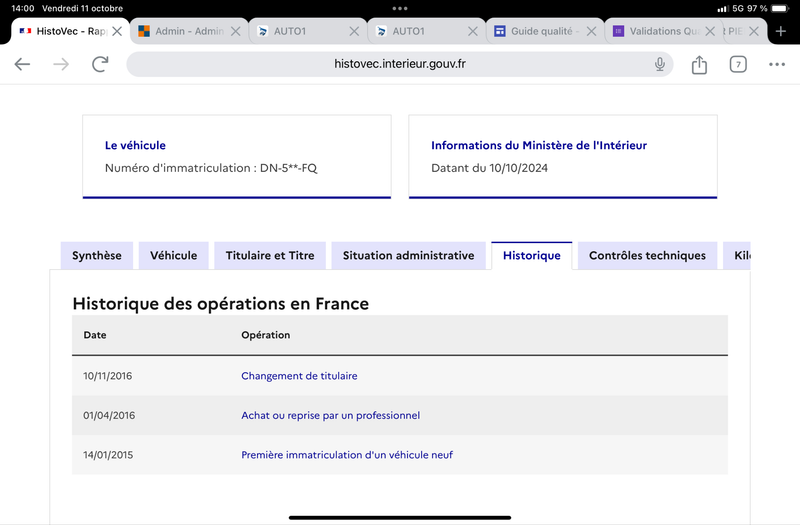Open the share sheet icon
The width and height of the screenshot is (800, 525).
point(699,65)
